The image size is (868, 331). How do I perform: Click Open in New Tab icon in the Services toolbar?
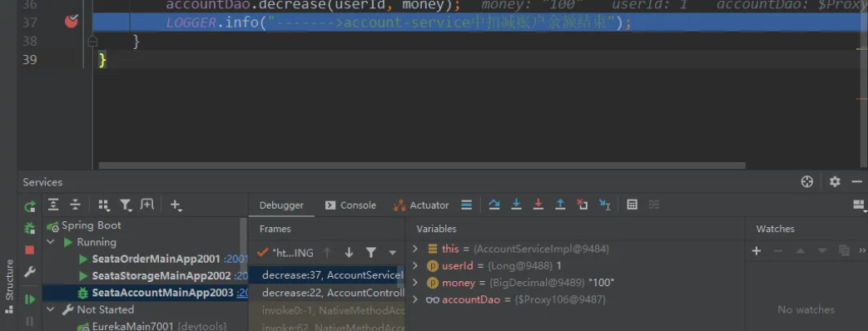147,205
